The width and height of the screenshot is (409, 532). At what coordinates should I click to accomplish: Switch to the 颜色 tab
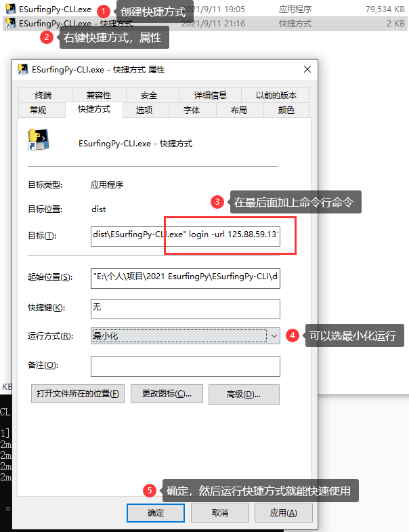click(286, 110)
